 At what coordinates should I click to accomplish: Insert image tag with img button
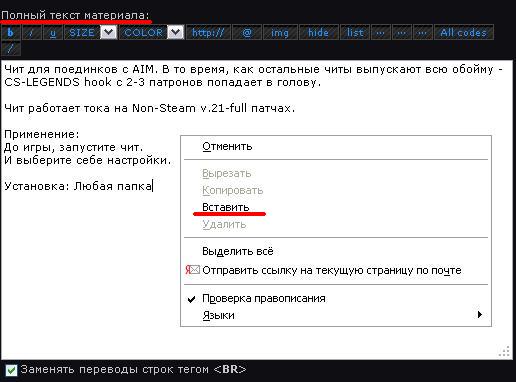(280, 32)
